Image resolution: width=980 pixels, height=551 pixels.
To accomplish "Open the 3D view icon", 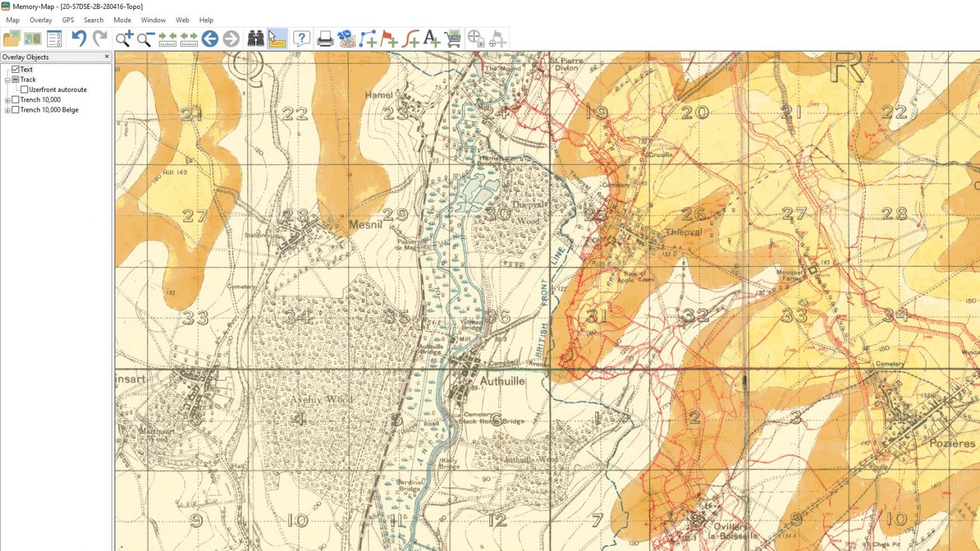I will (x=346, y=38).
